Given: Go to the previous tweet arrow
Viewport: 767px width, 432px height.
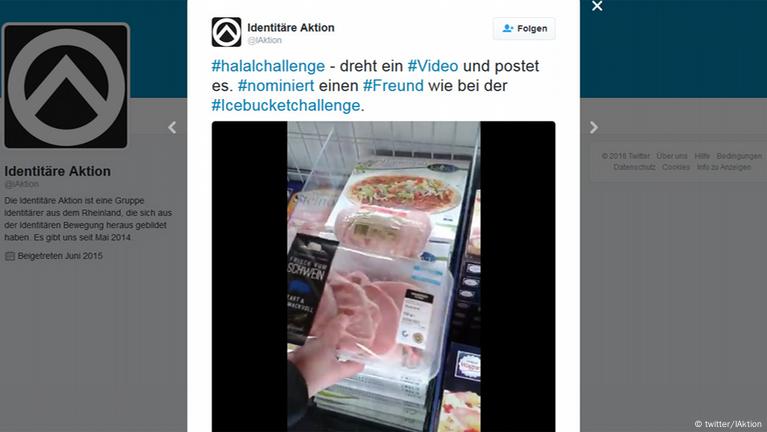Looking at the screenshot, I should (x=172, y=128).
